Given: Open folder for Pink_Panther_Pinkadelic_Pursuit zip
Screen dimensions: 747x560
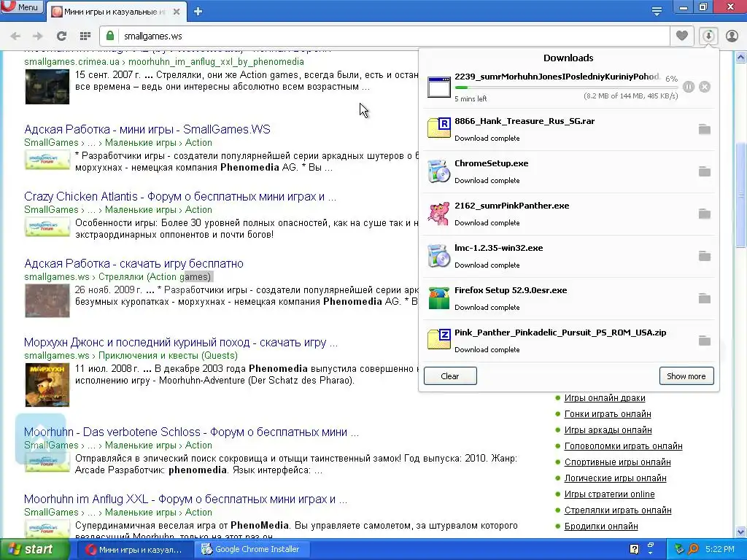Looking at the screenshot, I should (x=705, y=341).
